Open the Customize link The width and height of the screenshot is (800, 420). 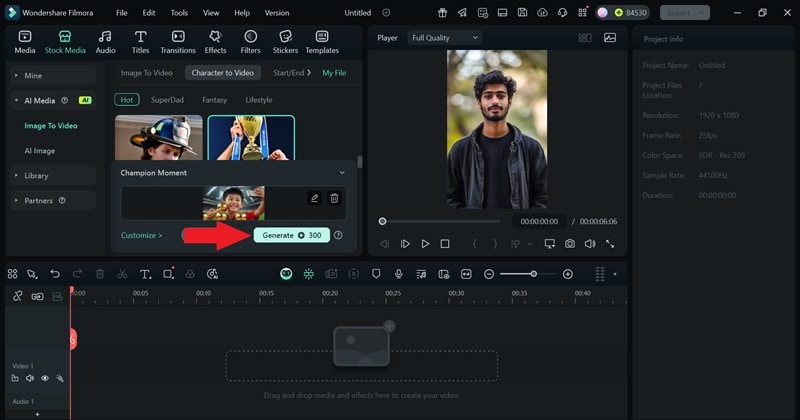click(141, 235)
